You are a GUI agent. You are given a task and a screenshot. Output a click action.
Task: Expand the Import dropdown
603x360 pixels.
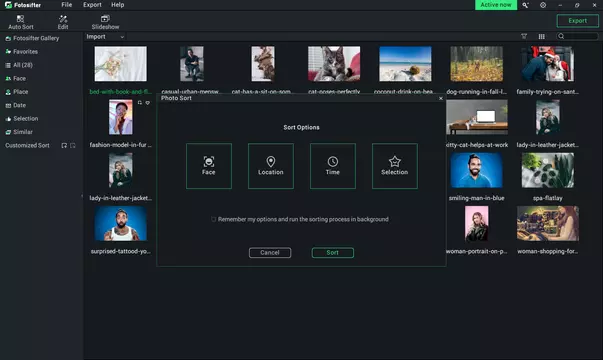(x=105, y=37)
